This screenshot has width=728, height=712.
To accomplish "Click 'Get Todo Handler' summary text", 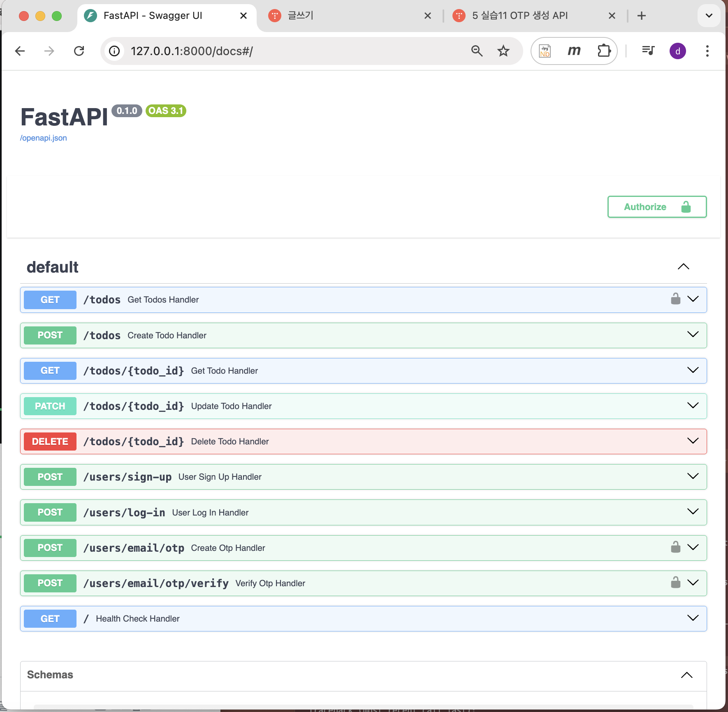I will [225, 371].
